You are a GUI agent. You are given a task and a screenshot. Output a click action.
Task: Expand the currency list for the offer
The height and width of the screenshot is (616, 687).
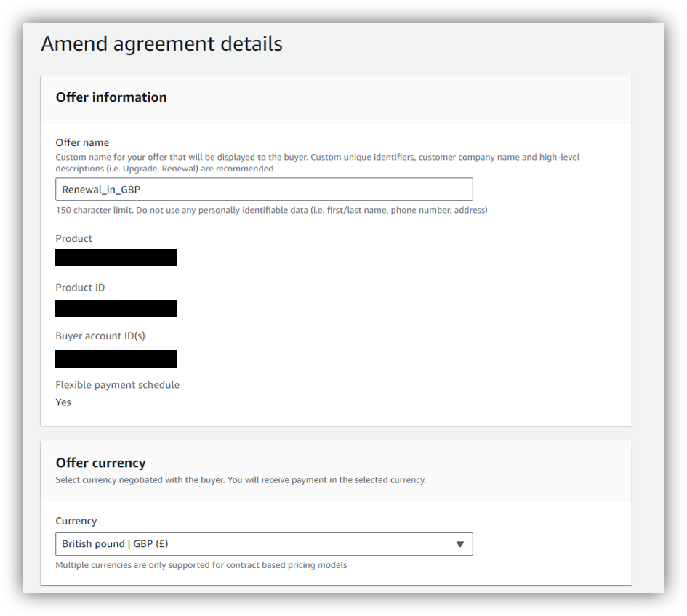pos(460,543)
